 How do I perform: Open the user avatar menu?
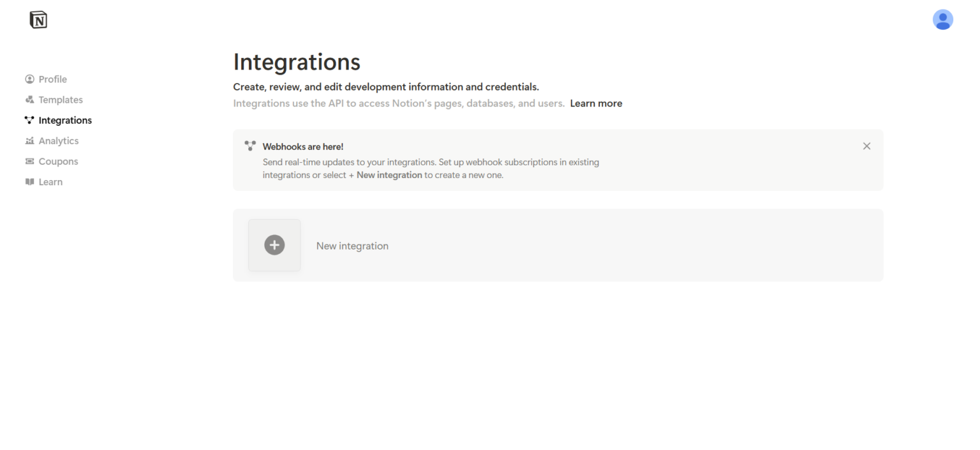click(942, 20)
